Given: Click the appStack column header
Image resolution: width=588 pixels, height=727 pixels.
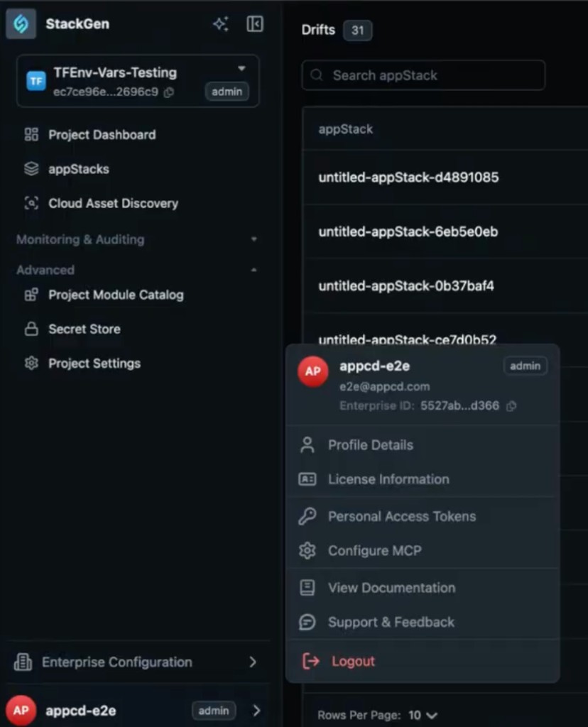Looking at the screenshot, I should point(345,129).
